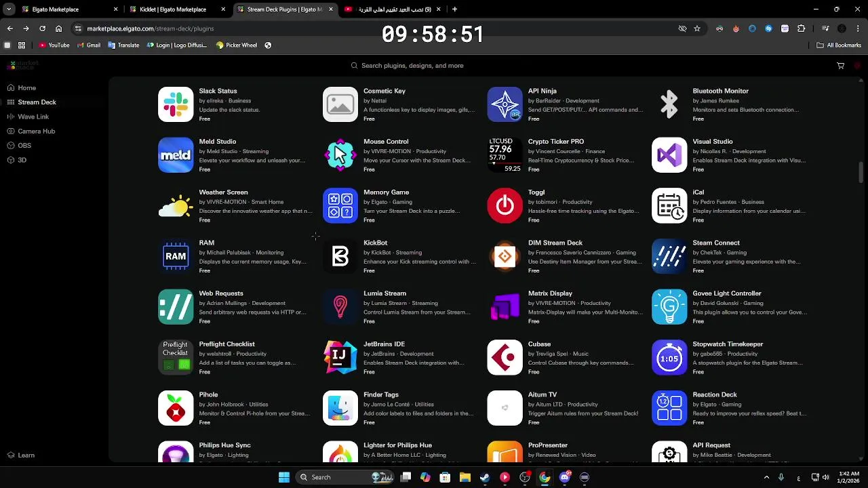868x488 pixels.
Task: Show hidden system tray icons
Action: tap(766, 477)
